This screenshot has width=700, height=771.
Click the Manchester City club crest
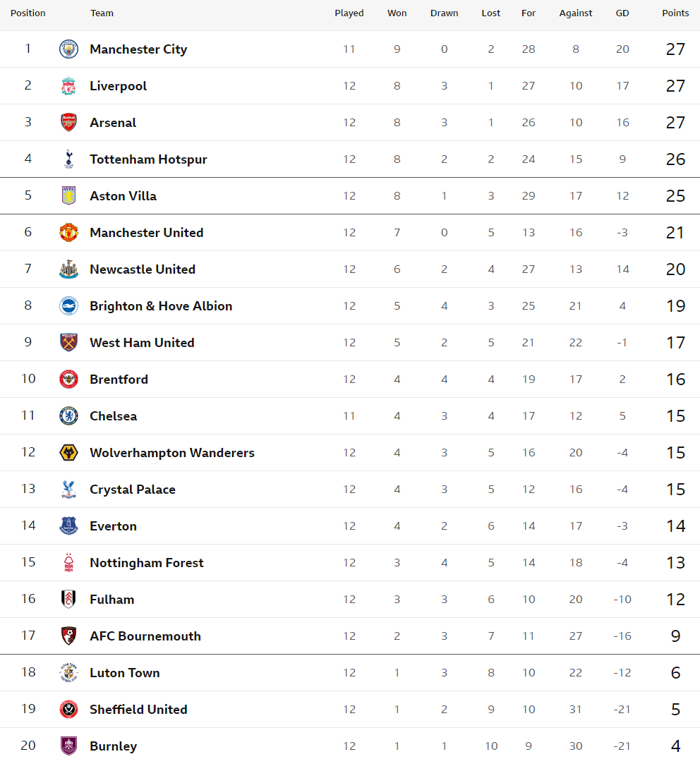point(68,49)
